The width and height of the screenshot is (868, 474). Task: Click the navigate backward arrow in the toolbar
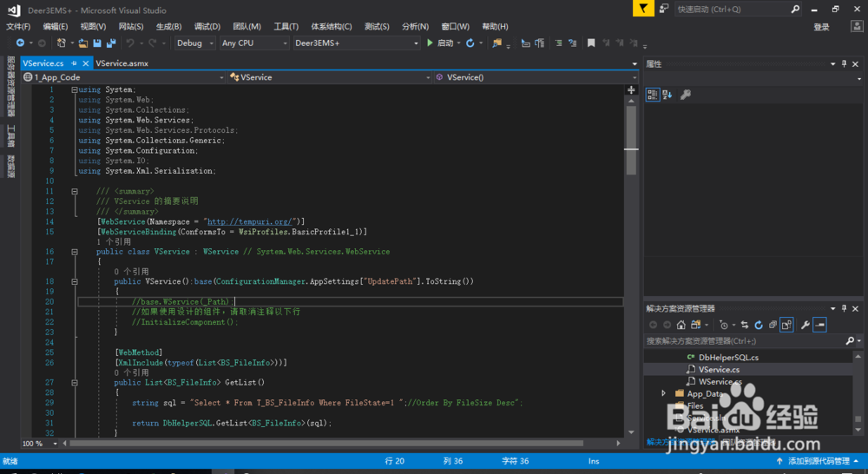pos(20,43)
